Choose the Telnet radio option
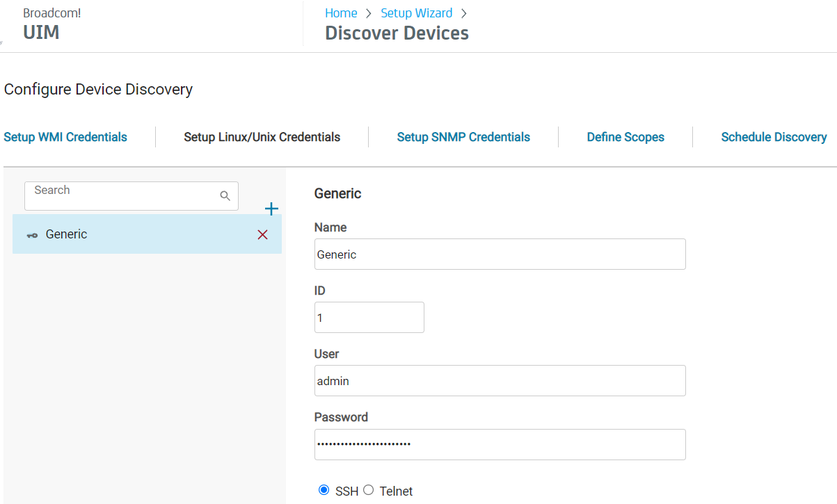Viewport: 837px width, 504px height. tap(369, 490)
